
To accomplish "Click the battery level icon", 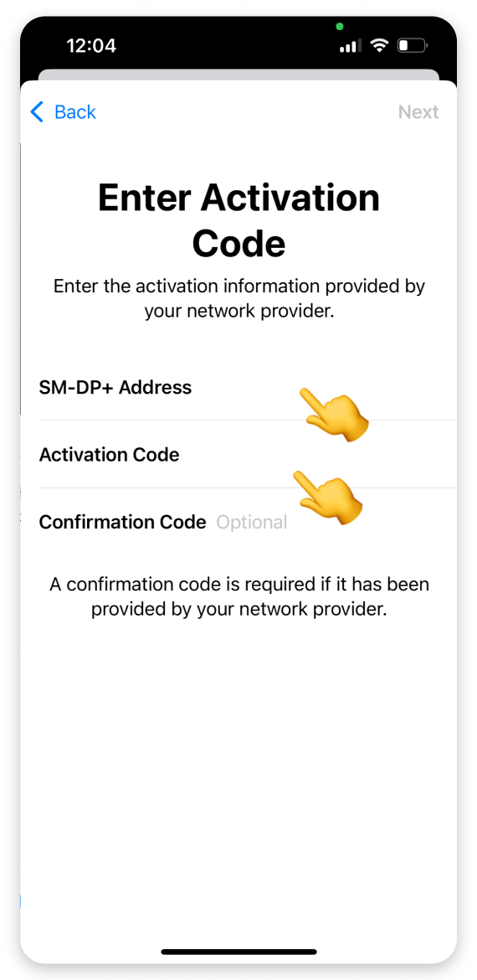I will pos(412,45).
